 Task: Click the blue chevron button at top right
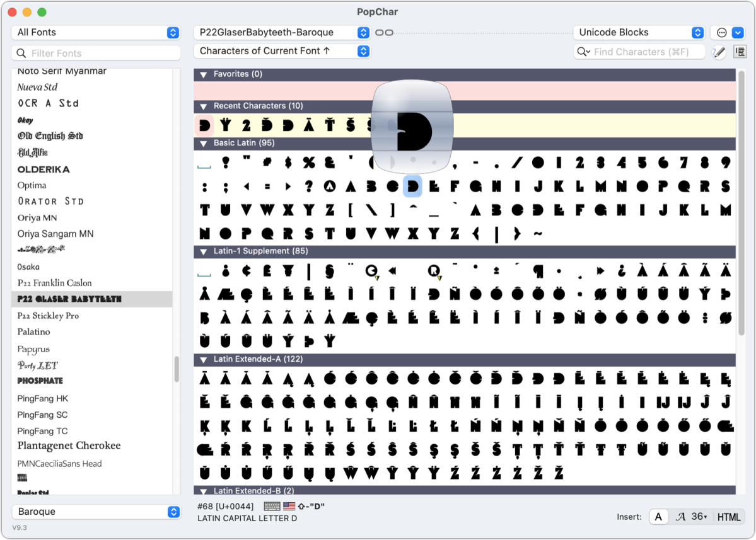(x=738, y=32)
